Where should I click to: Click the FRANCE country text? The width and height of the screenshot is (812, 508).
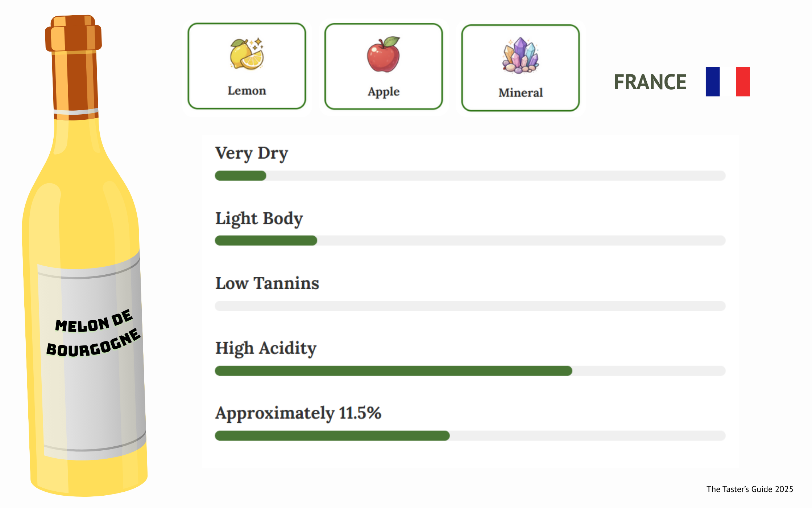[650, 82]
